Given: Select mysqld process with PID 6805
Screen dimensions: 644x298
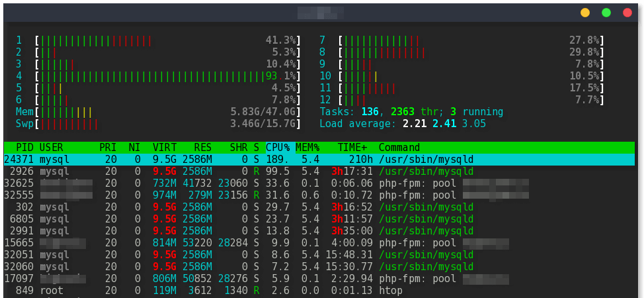Looking at the screenshot, I should [319, 219].
